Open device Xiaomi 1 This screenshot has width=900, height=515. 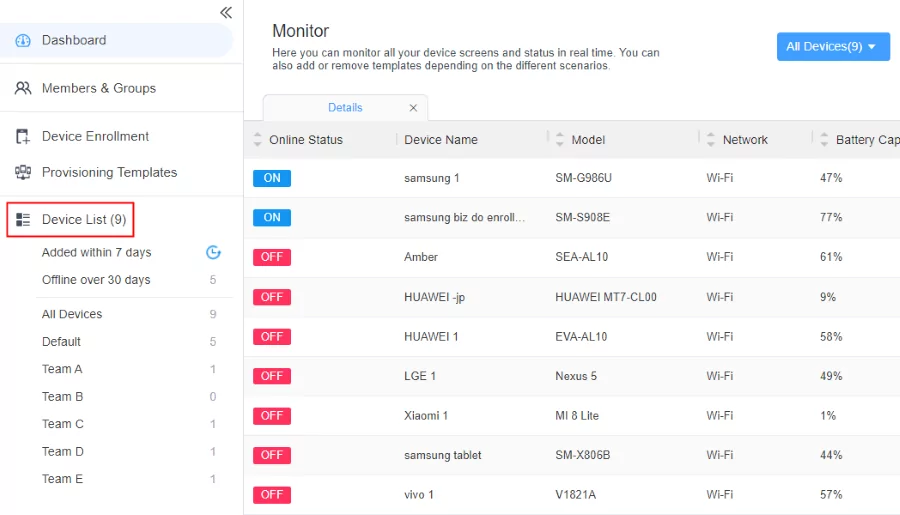click(426, 416)
